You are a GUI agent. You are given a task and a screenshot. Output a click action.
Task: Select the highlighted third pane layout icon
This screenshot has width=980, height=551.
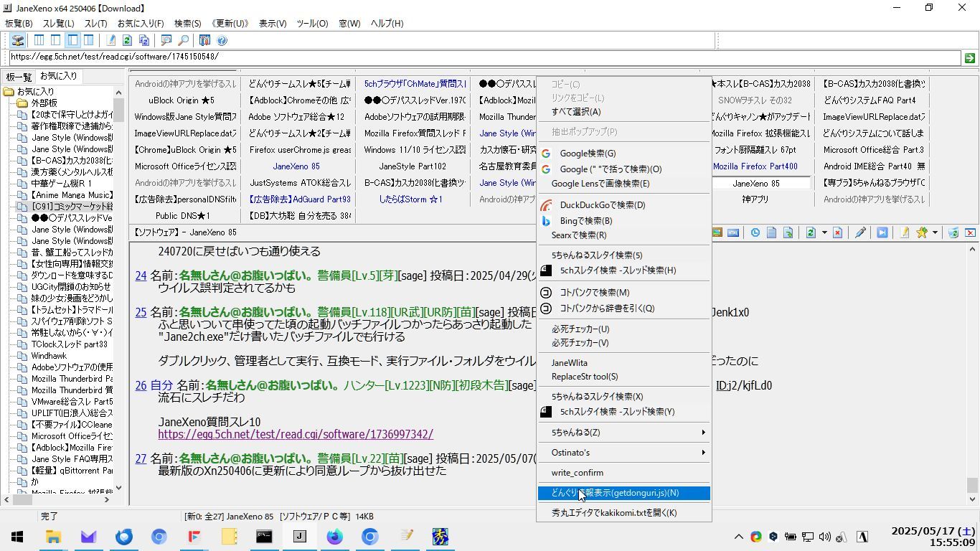pyautogui.click(x=72, y=41)
